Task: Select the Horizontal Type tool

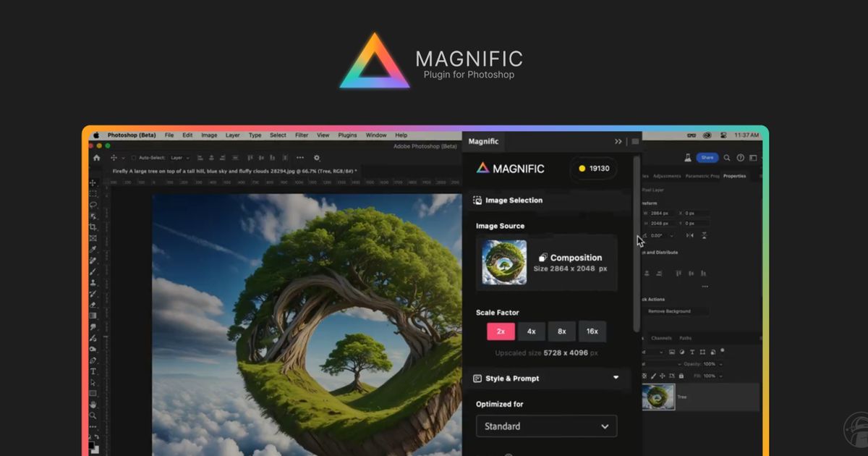Action: click(93, 371)
